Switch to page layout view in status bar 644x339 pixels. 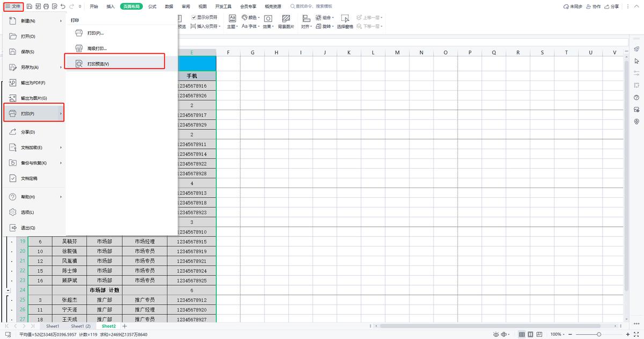(x=530, y=334)
